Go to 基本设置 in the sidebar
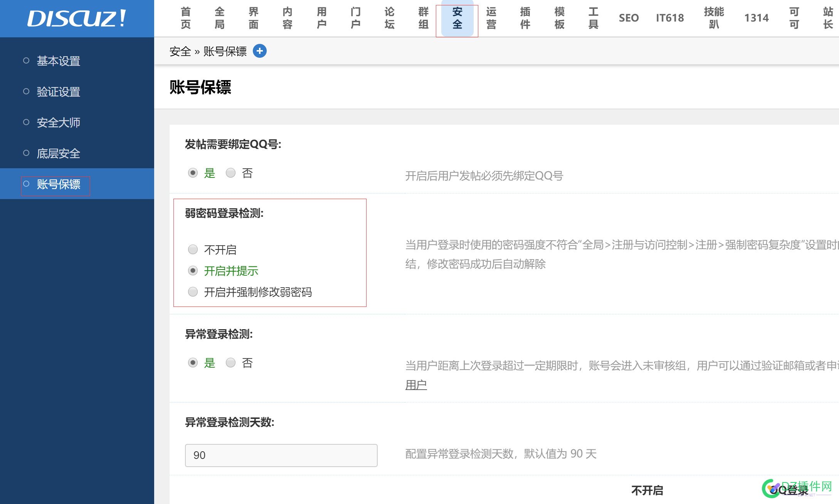 58,61
